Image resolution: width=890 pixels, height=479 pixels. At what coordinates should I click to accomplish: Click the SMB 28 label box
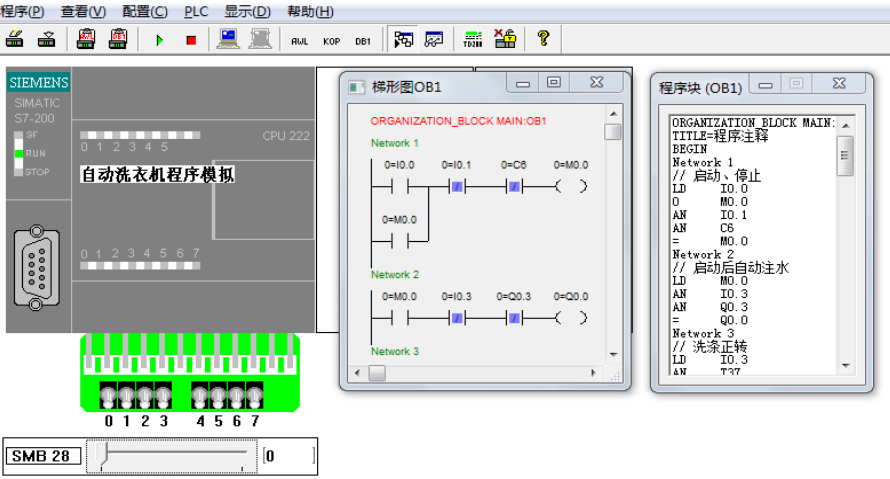pyautogui.click(x=43, y=456)
